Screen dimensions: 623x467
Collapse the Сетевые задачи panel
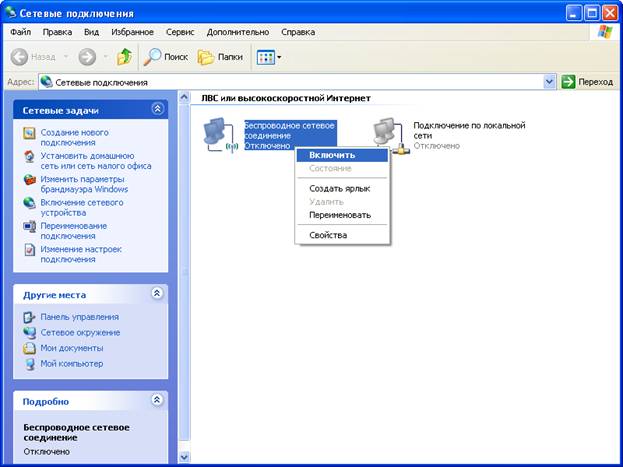point(158,109)
